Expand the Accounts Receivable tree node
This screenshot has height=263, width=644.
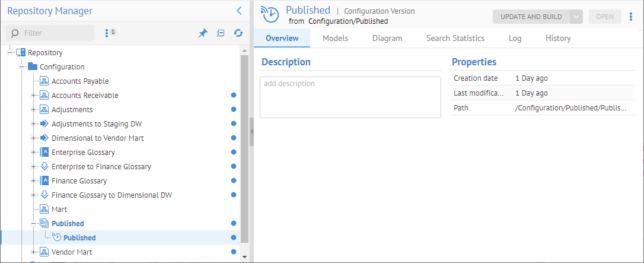[33, 96]
